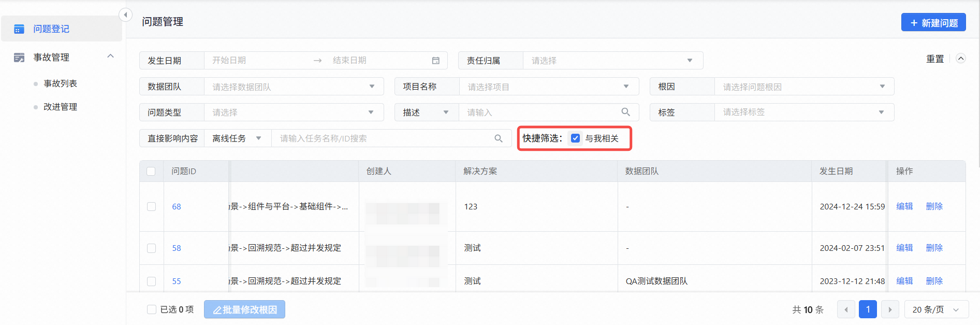This screenshot has height=325, width=980.
Task: Uncheck the 与我相关 checkbox
Action: click(x=575, y=138)
